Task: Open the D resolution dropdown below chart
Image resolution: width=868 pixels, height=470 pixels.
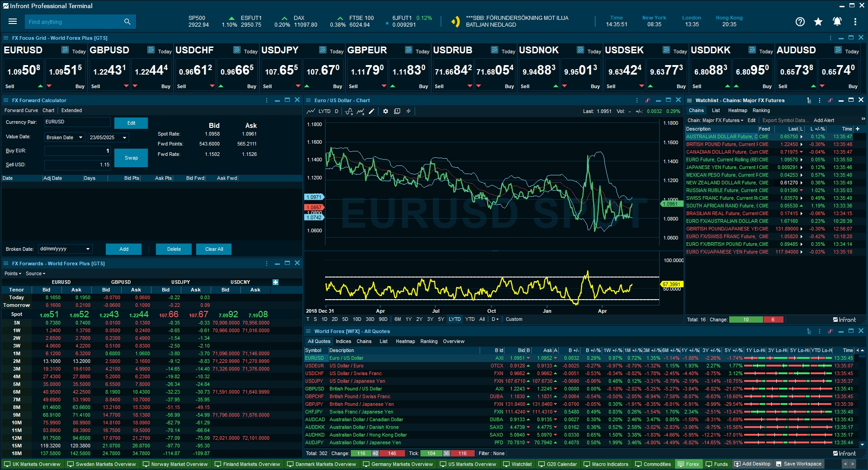Action: (495, 319)
